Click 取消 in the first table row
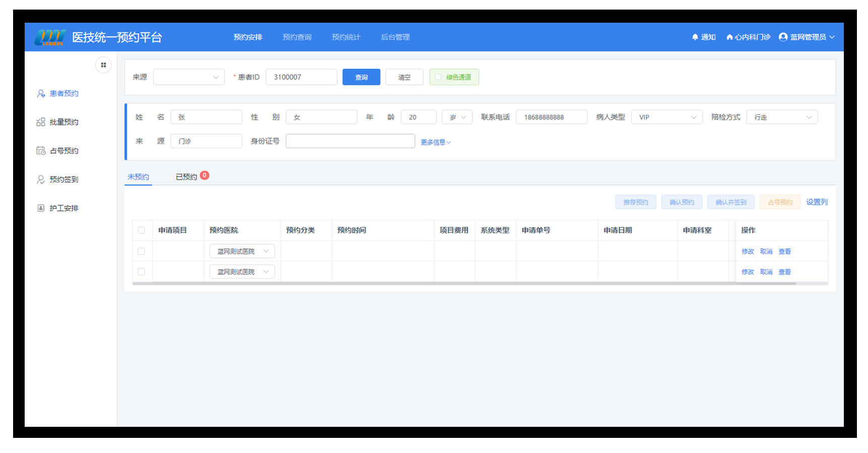Image resolution: width=868 pixels, height=453 pixels. click(766, 251)
